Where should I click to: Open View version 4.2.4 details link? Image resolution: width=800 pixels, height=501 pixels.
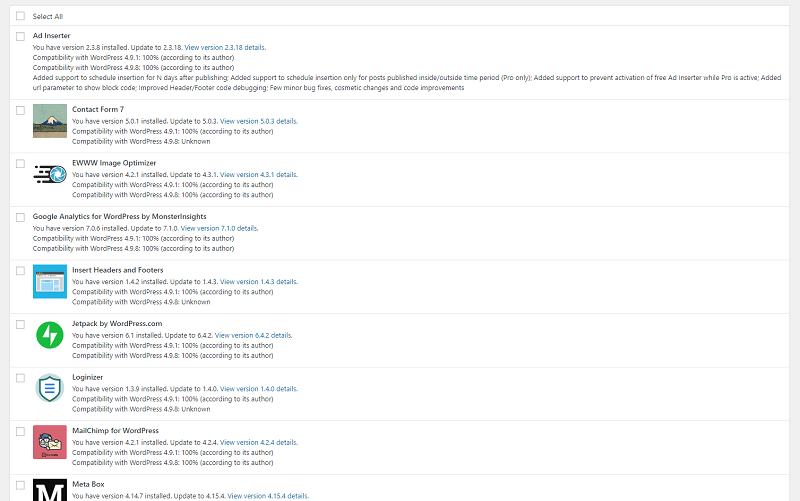point(259,442)
